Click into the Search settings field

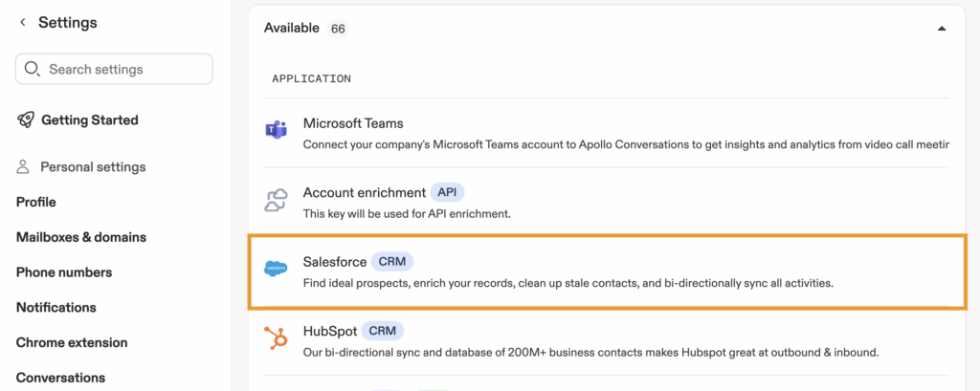pos(124,69)
